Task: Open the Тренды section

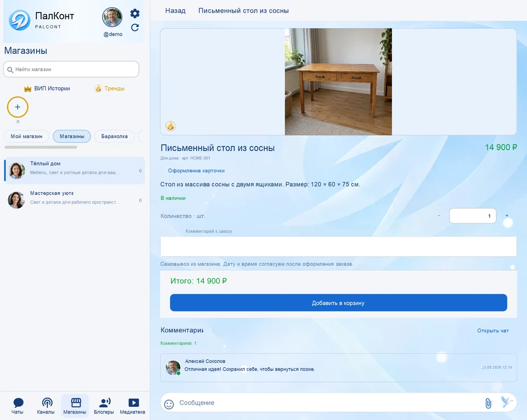Action: 110,89
